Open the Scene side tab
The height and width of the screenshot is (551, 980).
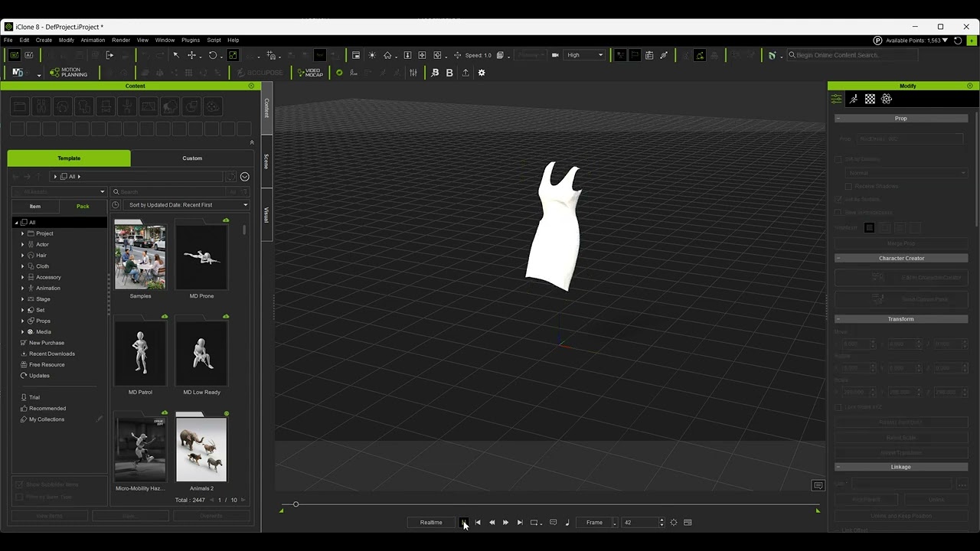[266, 161]
